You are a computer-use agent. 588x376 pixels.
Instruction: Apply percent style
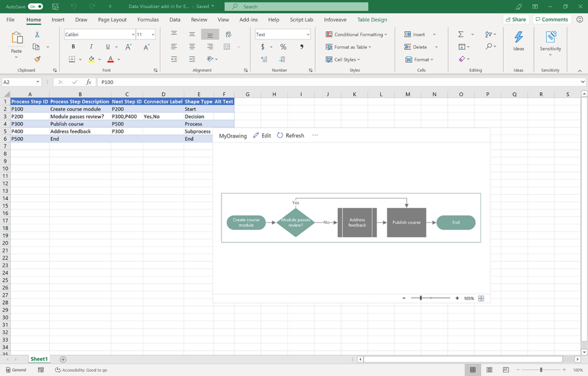pos(283,47)
